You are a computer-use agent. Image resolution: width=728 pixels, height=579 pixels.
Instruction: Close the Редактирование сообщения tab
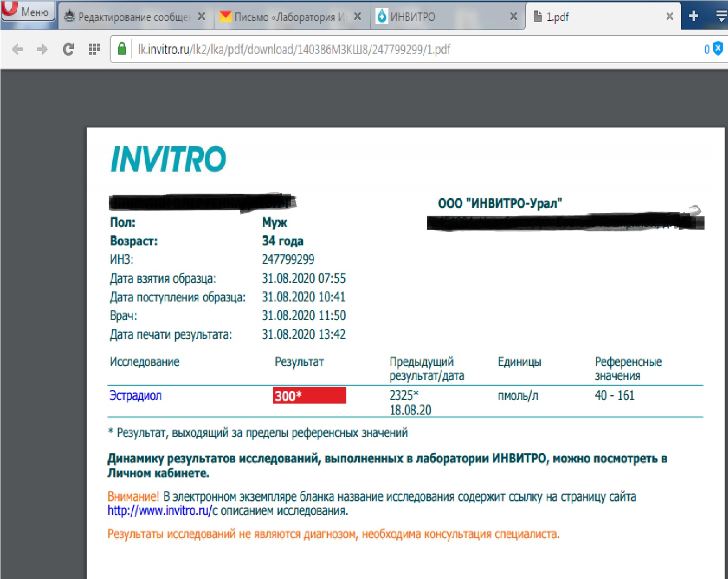(202, 17)
